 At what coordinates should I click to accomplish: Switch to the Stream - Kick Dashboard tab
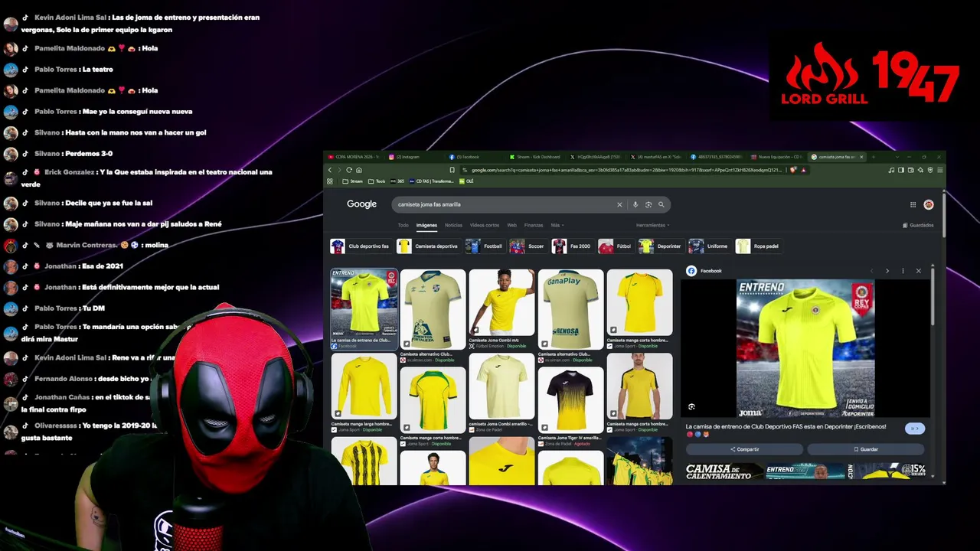click(534, 157)
